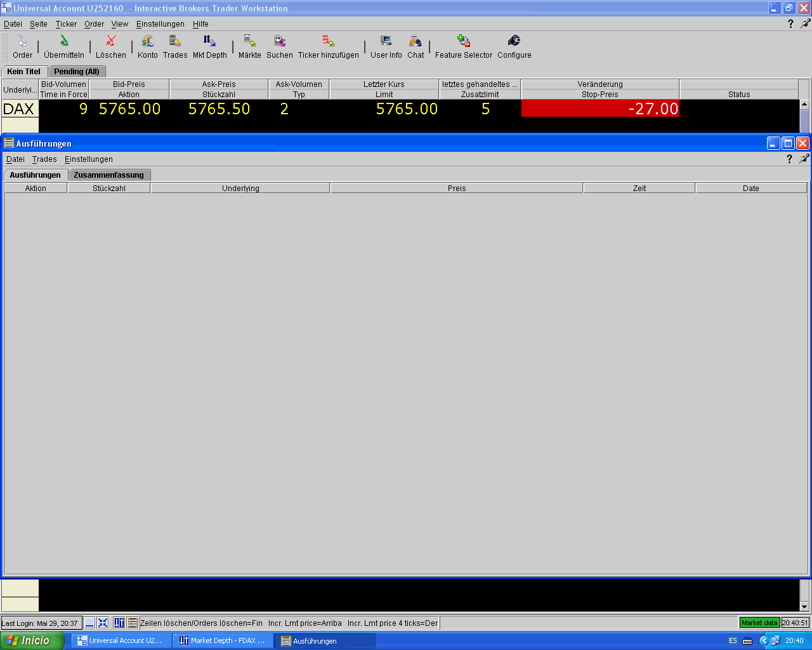Click the Last Login status text
This screenshot has width=812, height=650.
coord(40,623)
